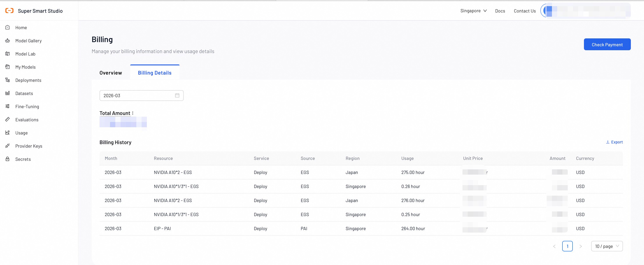Open the 10 / page size dropdown
Image resolution: width=644 pixels, height=265 pixels.
pyautogui.click(x=607, y=246)
